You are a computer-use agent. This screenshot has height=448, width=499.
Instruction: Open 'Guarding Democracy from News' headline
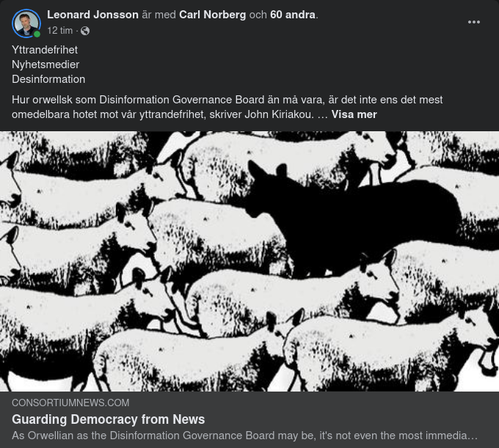coord(108,419)
